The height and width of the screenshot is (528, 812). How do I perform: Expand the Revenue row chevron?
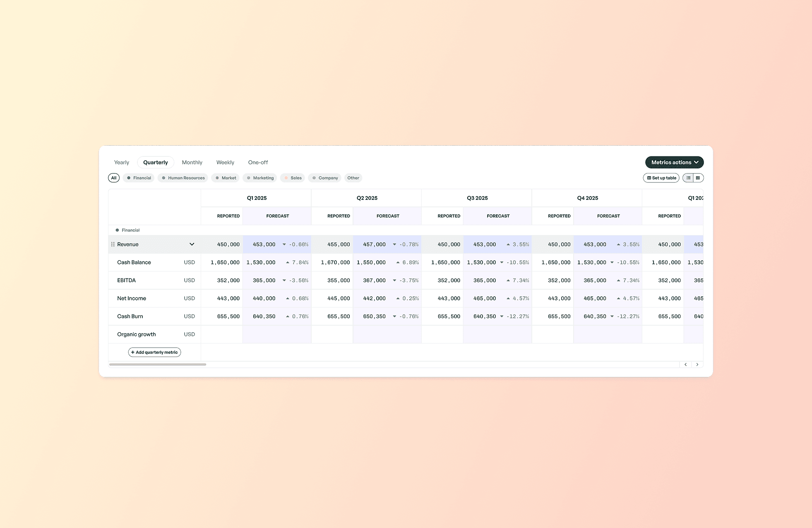coord(192,244)
